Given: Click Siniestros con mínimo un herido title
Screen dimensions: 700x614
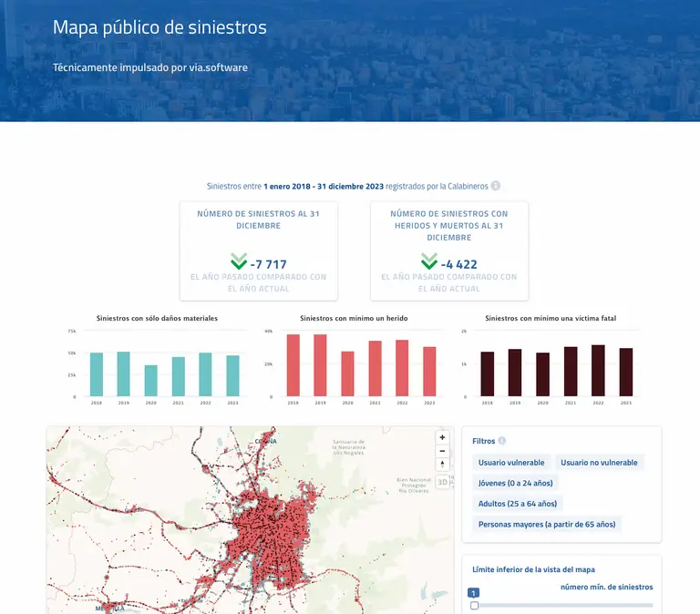Looking at the screenshot, I should (354, 318).
